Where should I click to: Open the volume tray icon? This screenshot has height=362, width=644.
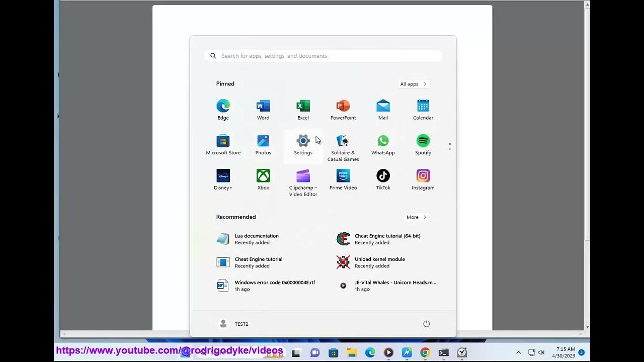coord(541,352)
